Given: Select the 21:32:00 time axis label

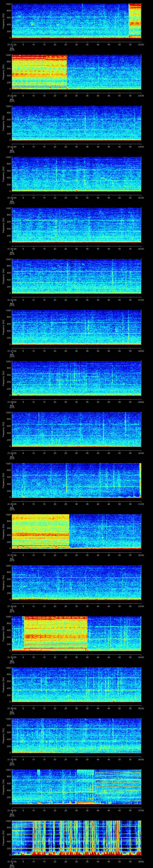Looking at the screenshot, I should 12,606.
